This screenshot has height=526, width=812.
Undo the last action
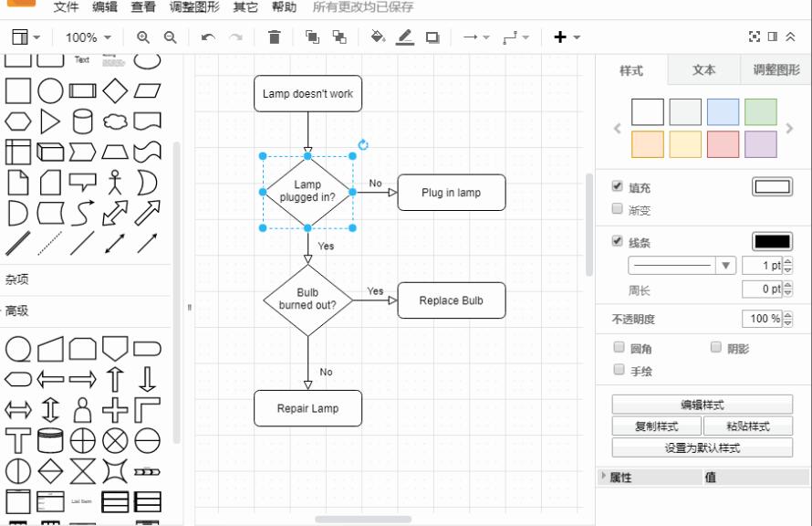coord(208,37)
